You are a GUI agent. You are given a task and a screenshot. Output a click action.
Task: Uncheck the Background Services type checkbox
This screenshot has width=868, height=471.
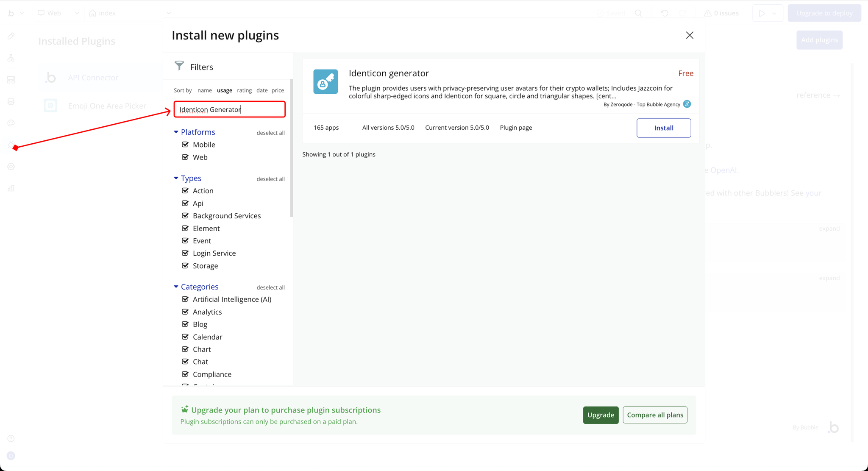(x=185, y=216)
